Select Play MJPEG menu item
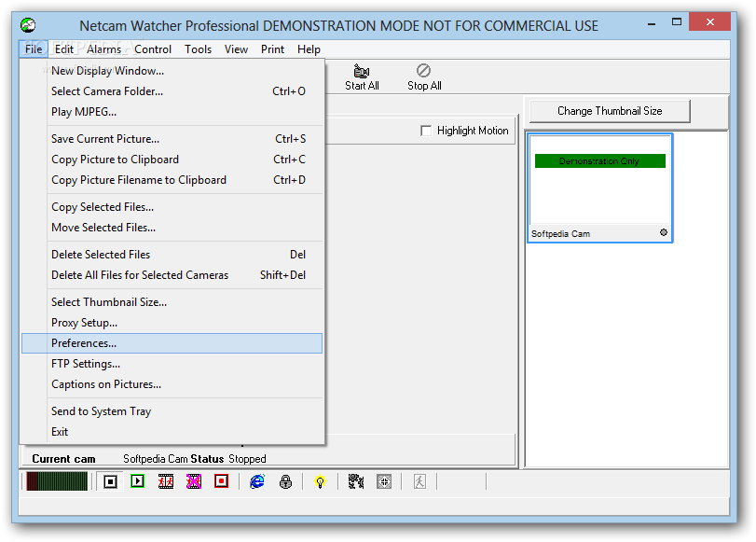Screen dimensions: 756x542 [x=172, y=112]
